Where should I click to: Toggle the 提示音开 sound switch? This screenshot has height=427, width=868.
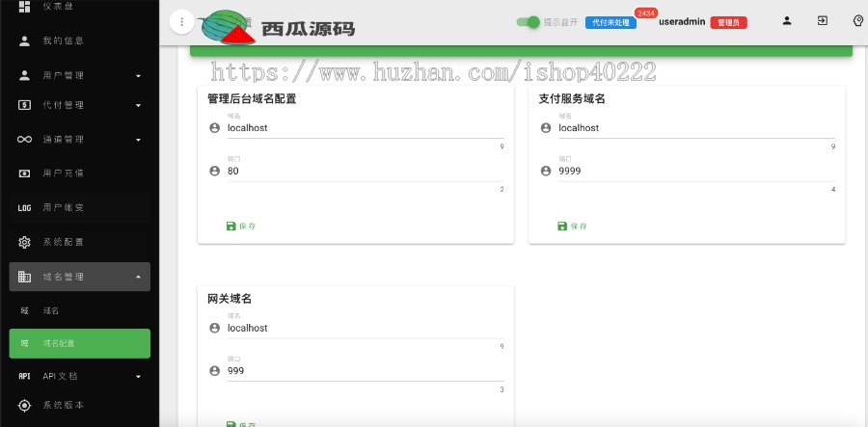(x=528, y=21)
